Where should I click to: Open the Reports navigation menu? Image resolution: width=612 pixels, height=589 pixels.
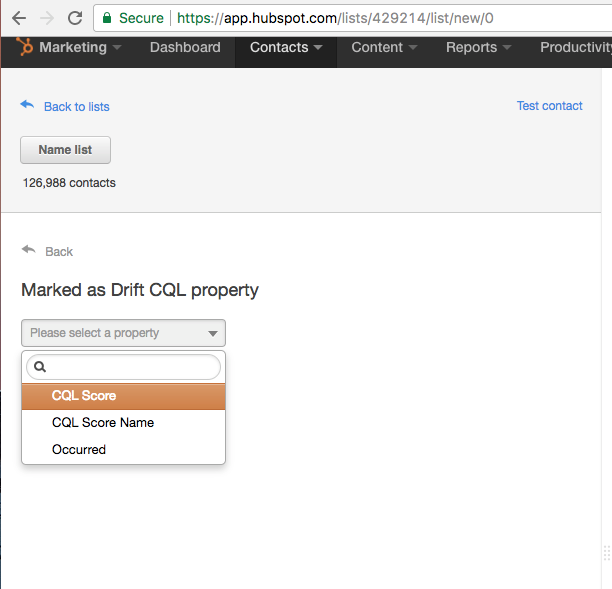[479, 47]
